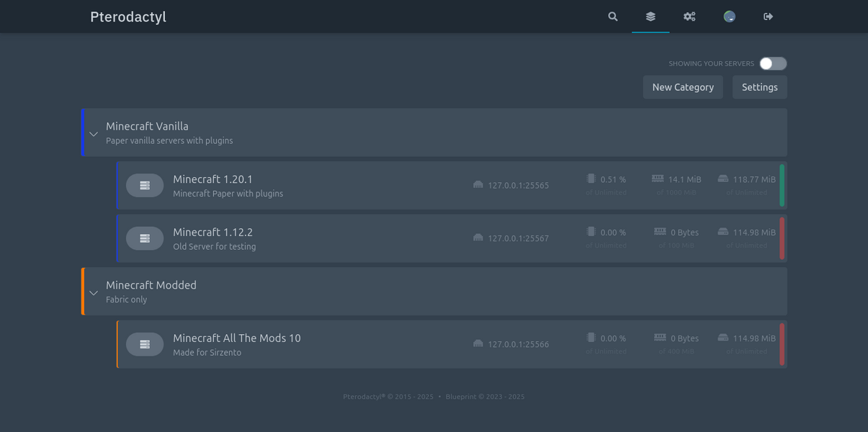Click the New Category button
868x432 pixels.
(683, 87)
